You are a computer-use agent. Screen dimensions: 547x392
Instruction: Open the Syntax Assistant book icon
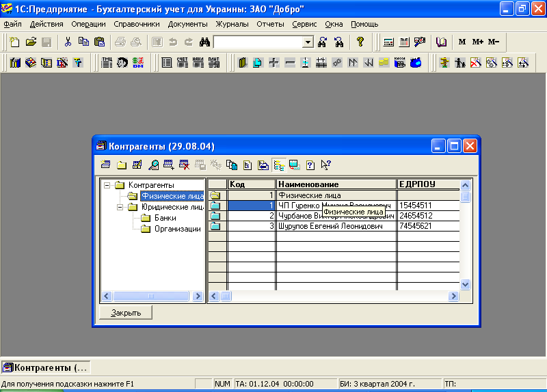(x=441, y=42)
